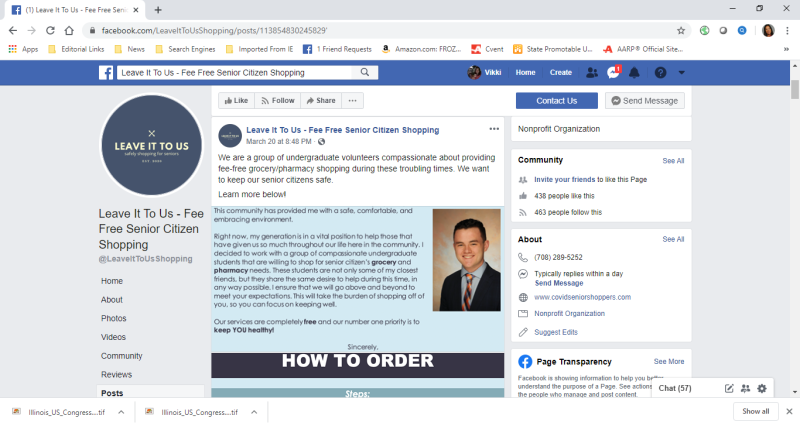Click Suggest Edits link

556,332
